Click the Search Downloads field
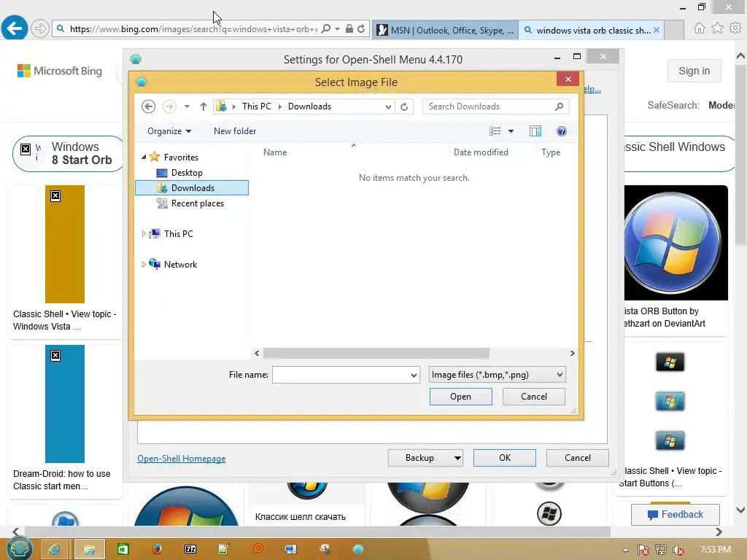747x560 pixels. pyautogui.click(x=495, y=106)
